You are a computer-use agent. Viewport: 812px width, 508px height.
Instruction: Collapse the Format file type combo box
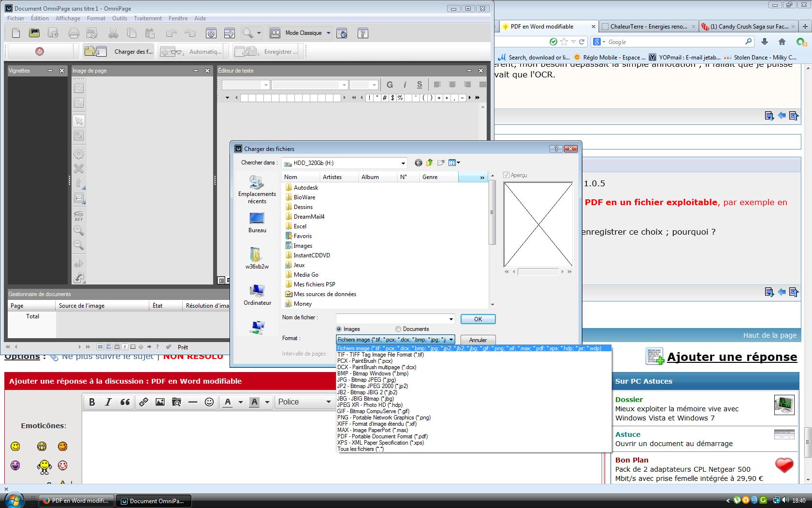395,340
